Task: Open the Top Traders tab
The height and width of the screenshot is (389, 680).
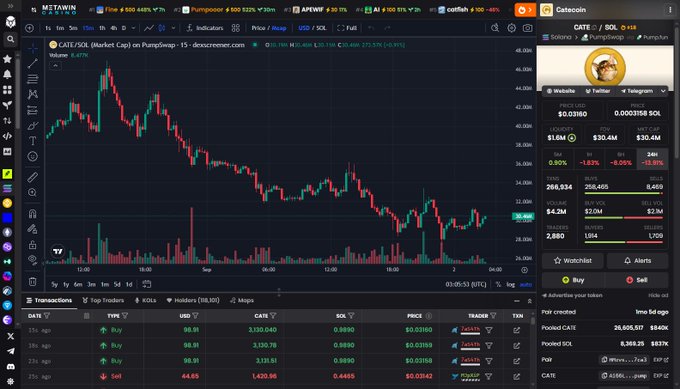Action: coord(103,301)
